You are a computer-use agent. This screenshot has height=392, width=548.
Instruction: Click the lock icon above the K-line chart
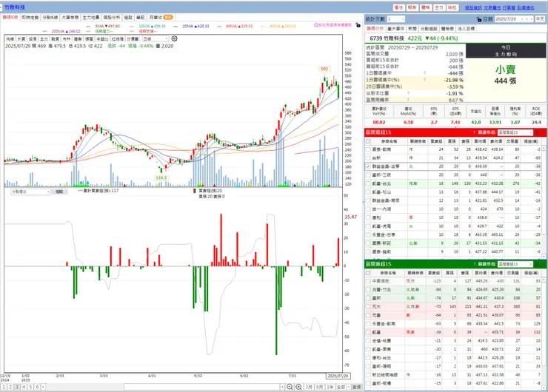coord(358,25)
